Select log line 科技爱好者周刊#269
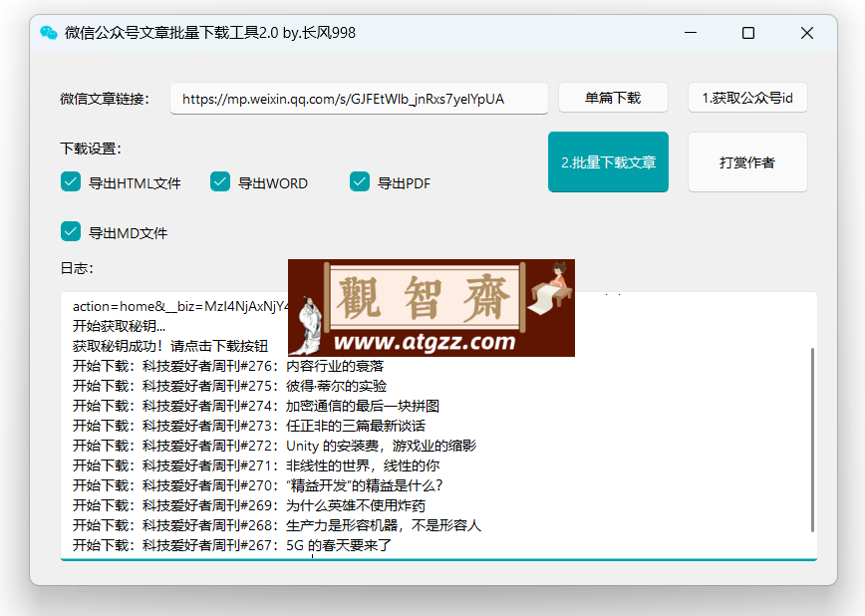Image resolution: width=865 pixels, height=616 pixels. pos(249,505)
